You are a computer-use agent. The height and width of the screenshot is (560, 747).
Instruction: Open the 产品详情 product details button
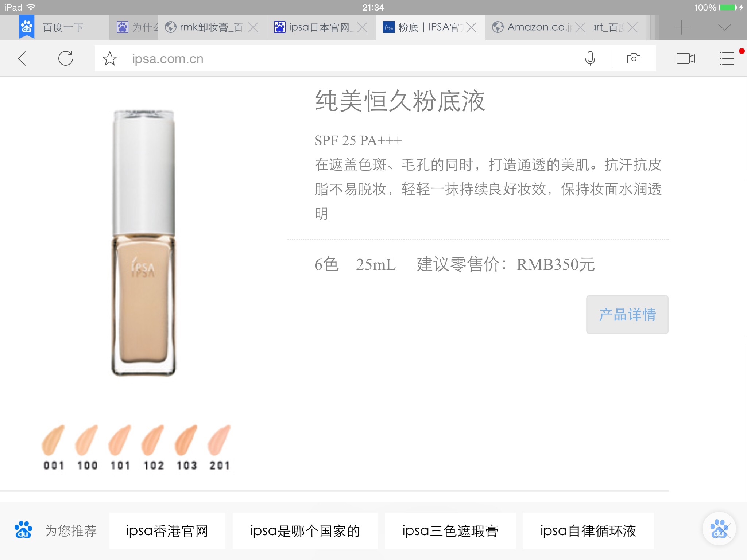click(627, 314)
